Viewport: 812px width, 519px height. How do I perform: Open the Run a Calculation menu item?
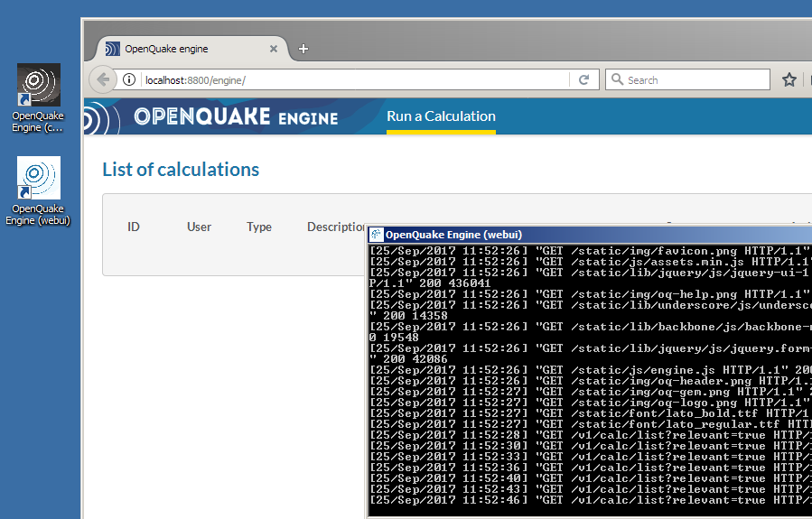441,116
